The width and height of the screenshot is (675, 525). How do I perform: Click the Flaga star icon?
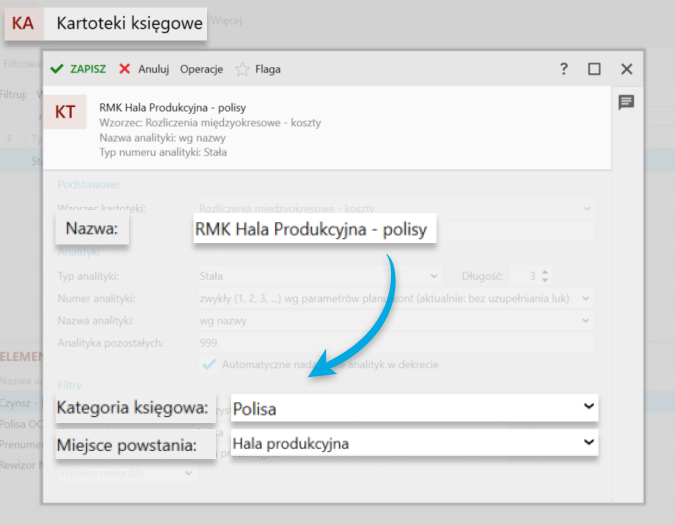pyautogui.click(x=241, y=70)
